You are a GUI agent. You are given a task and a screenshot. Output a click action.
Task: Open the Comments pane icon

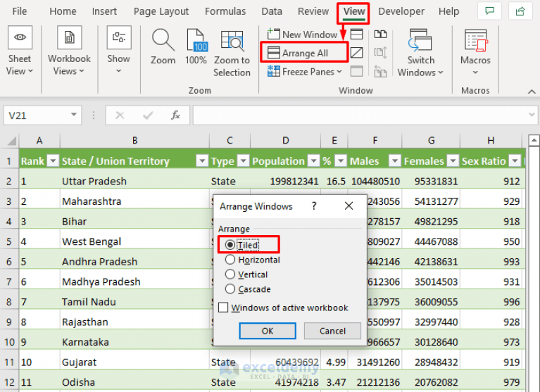tap(489, 11)
